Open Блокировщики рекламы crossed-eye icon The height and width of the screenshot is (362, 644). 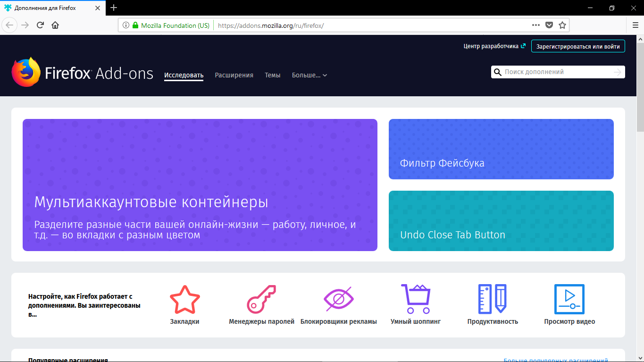[339, 299]
